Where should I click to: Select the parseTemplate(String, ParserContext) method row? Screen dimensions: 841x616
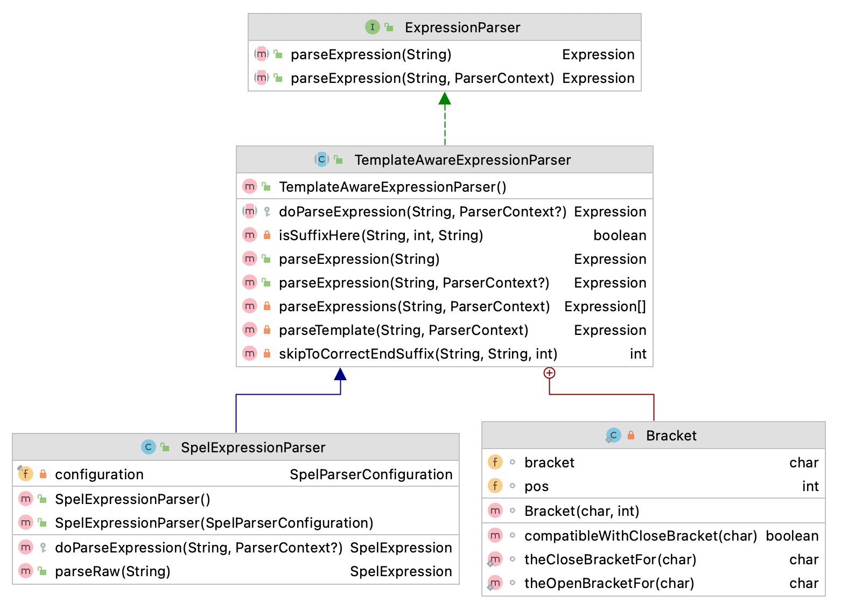tap(403, 330)
